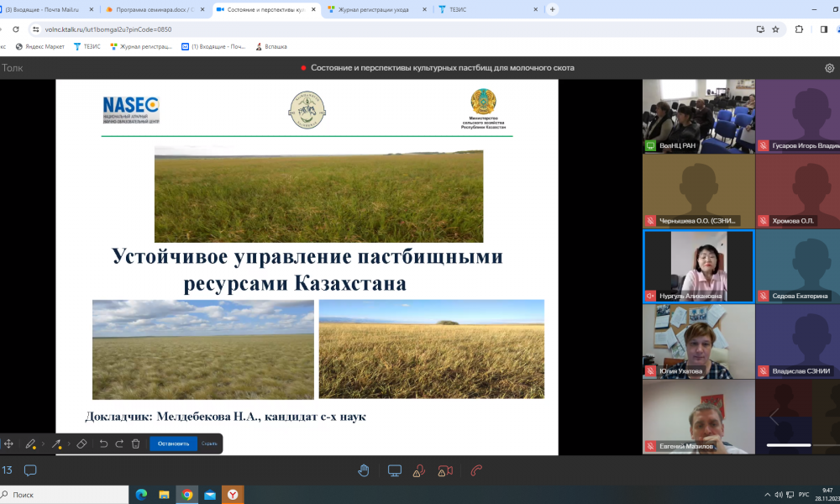Select Нургуль Алихановна video thumbnail
This screenshot has height=504, width=840.
pos(698,265)
